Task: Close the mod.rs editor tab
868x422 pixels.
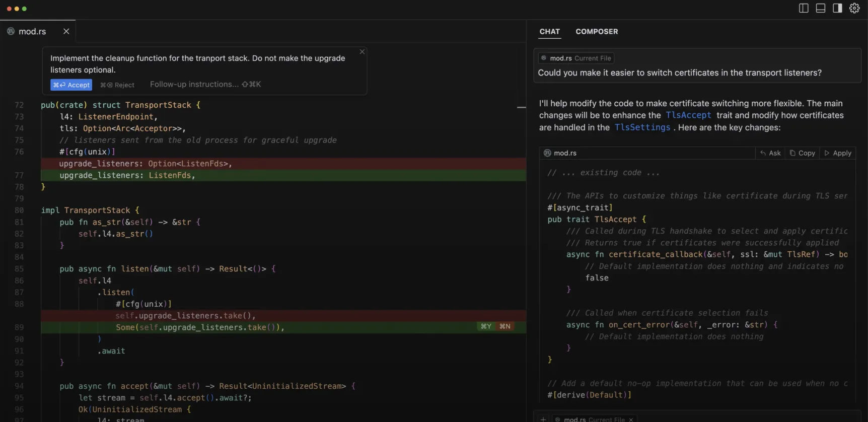Action: pos(66,31)
